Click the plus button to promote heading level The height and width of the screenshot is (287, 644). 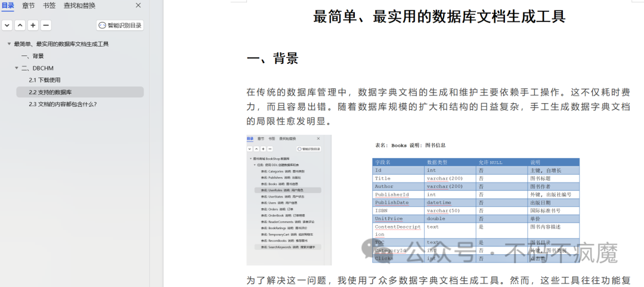(x=33, y=26)
